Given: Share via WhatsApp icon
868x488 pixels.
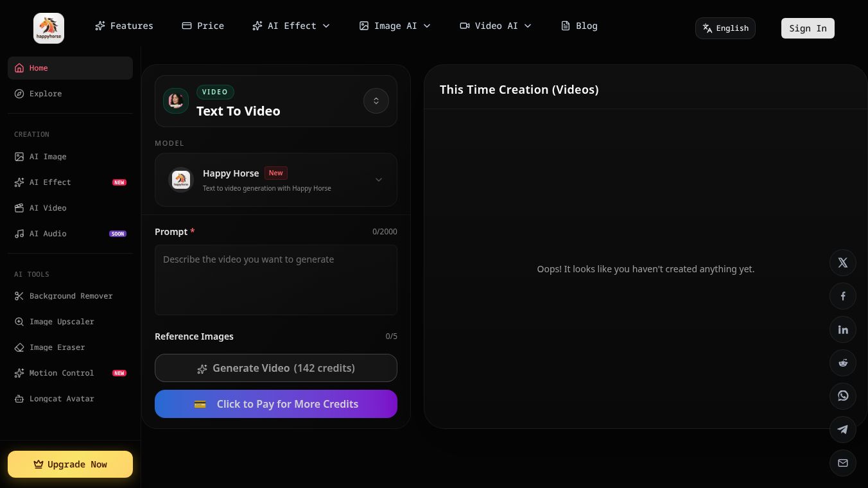Looking at the screenshot, I should (843, 396).
